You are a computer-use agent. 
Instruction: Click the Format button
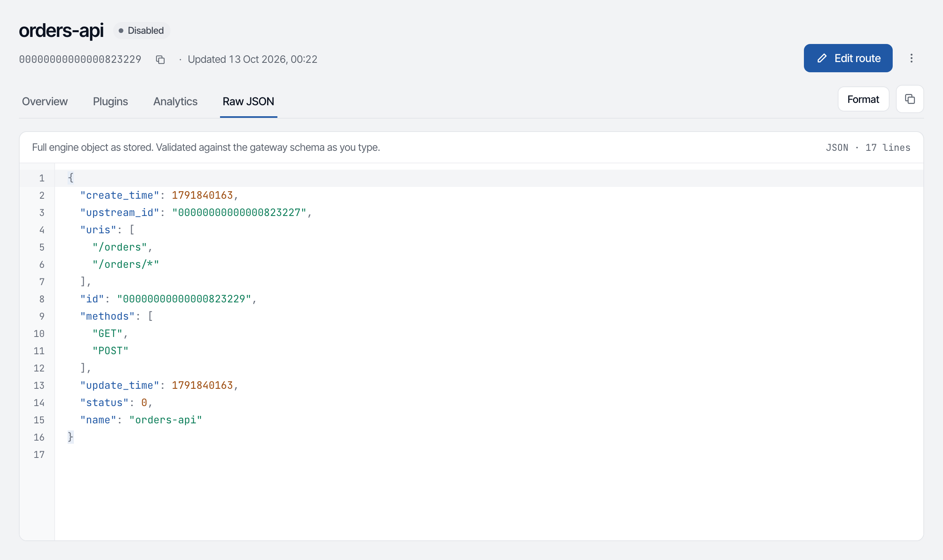pyautogui.click(x=863, y=99)
